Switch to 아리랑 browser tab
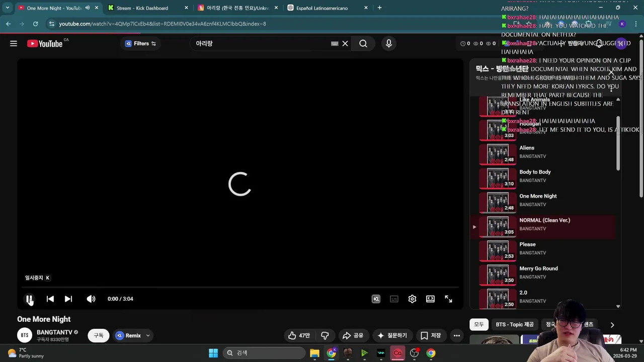The width and height of the screenshot is (644, 362). click(x=237, y=8)
